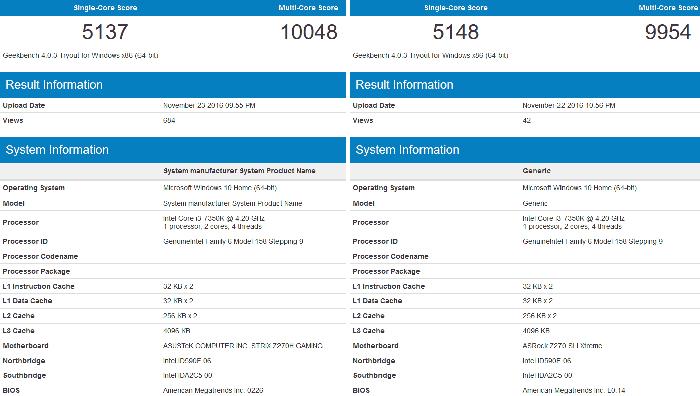Select the Southbridge value in the ASRock result
This screenshot has width=700, height=396.
click(x=547, y=375)
